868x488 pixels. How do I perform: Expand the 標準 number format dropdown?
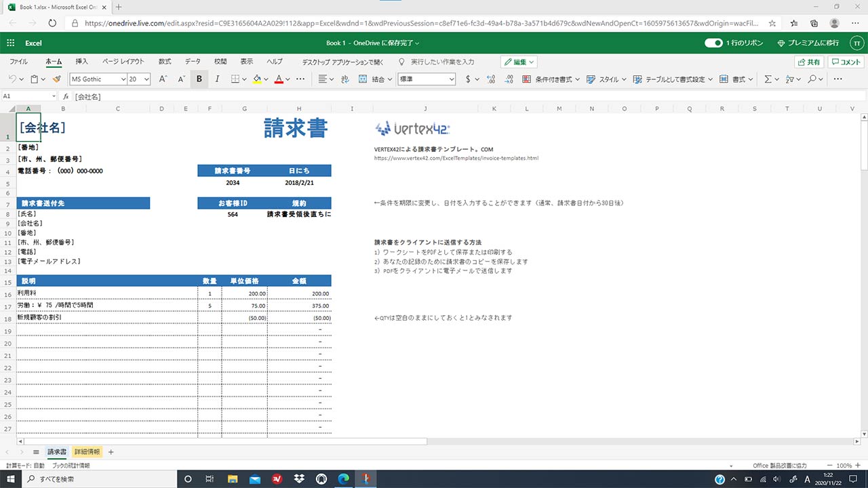426,79
